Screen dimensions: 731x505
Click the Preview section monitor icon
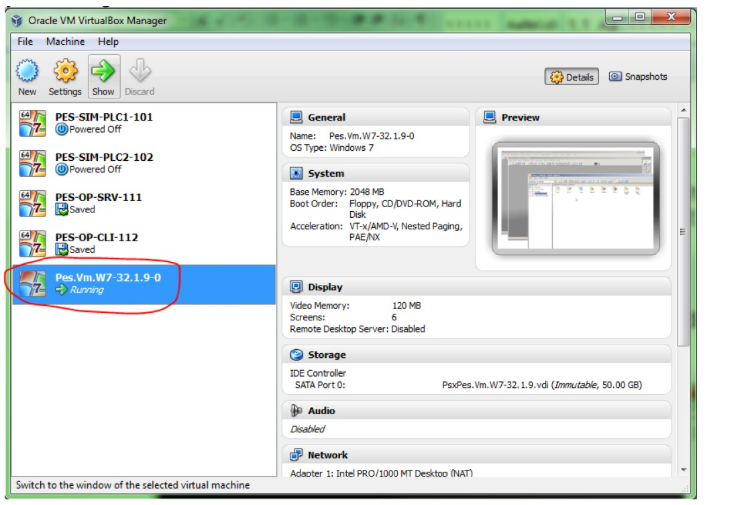tap(490, 117)
